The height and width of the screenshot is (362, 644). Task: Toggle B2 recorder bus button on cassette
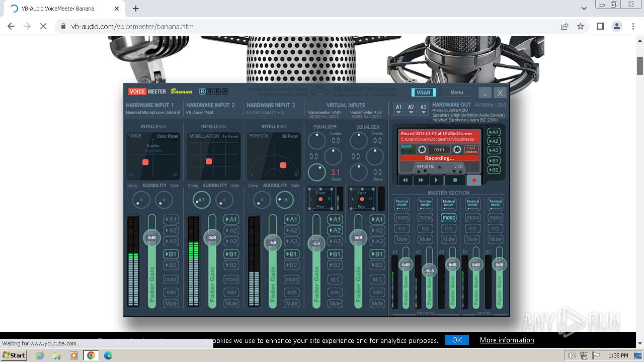tap(494, 170)
